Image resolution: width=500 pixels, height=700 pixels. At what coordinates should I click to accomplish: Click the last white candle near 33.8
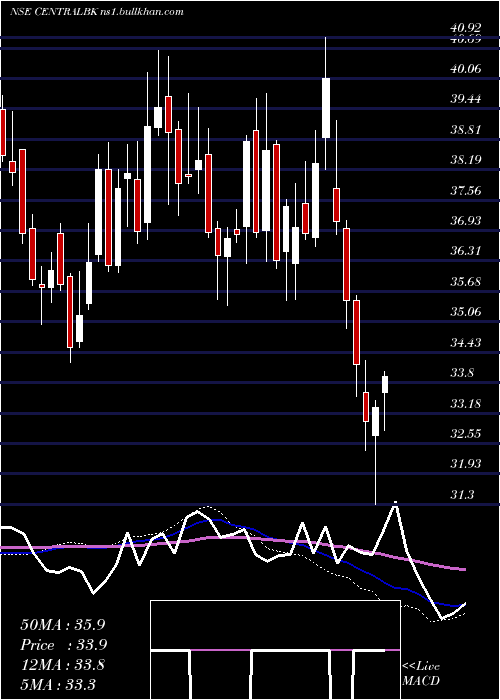385,384
